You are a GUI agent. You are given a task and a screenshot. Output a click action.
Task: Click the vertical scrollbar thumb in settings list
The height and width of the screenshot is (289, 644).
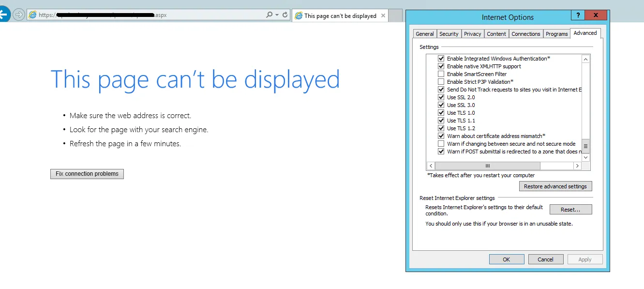coord(585,146)
